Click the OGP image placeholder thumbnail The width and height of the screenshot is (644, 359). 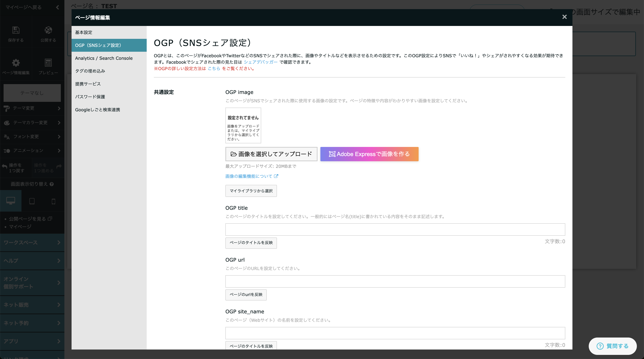click(x=243, y=126)
